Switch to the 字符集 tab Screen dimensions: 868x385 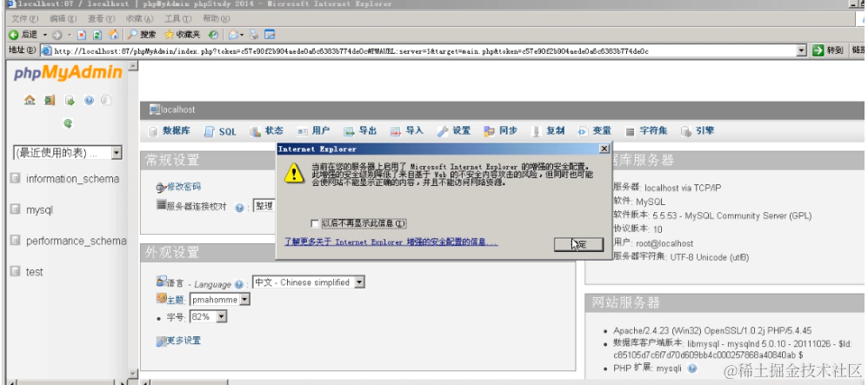[x=646, y=131]
